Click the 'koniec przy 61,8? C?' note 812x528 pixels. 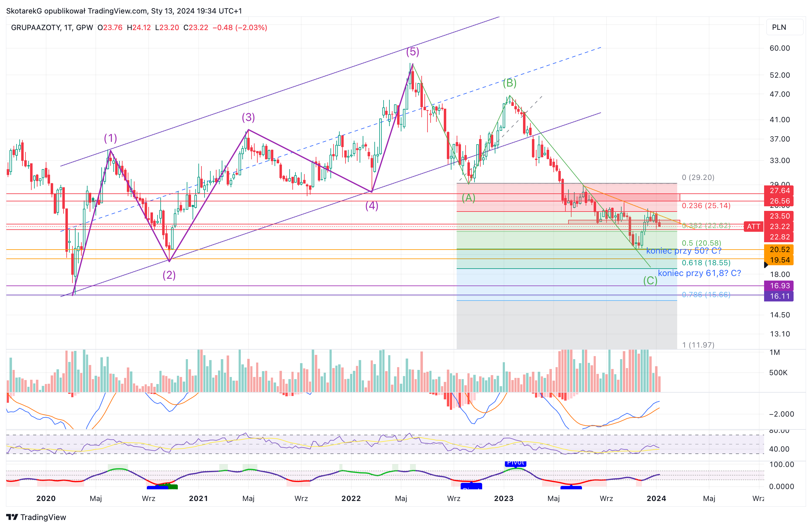699,273
